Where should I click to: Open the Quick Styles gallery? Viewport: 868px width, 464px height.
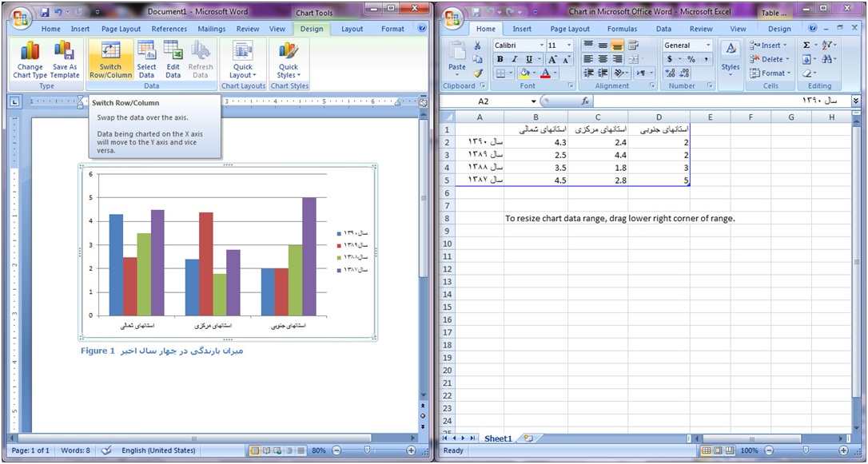(x=289, y=60)
